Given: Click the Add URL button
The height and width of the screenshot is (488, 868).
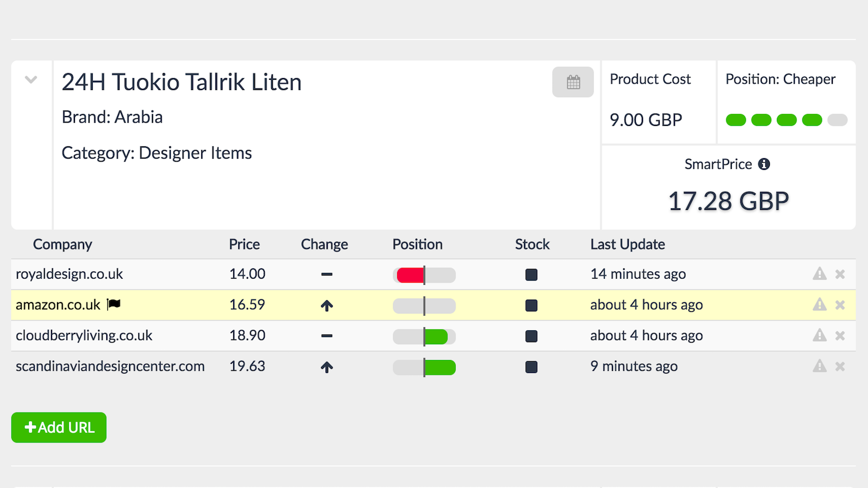Looking at the screenshot, I should [59, 428].
